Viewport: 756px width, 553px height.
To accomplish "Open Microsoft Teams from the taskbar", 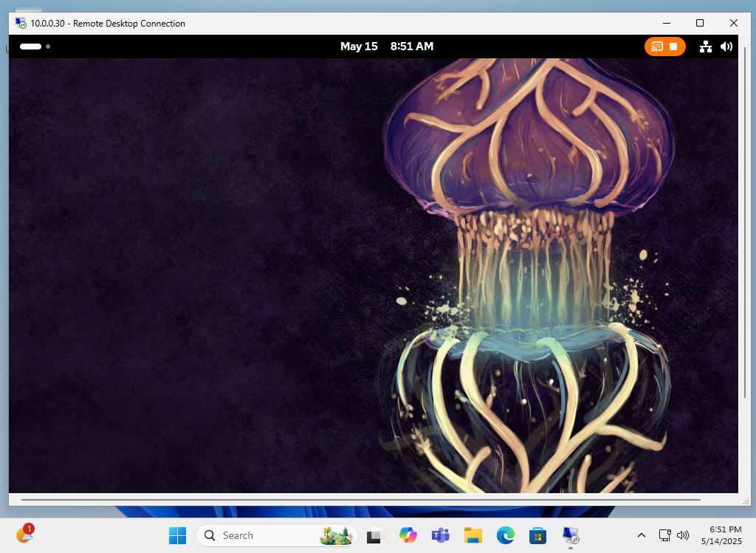I will point(440,535).
